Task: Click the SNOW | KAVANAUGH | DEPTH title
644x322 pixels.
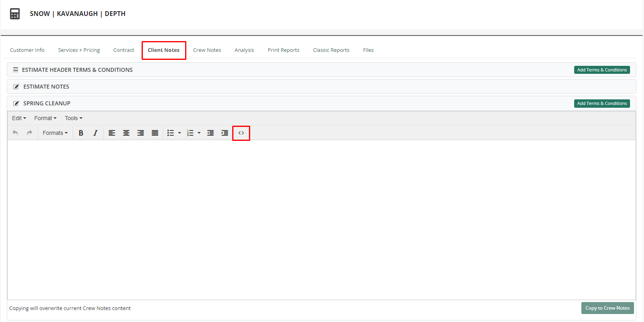Action: coord(78,14)
